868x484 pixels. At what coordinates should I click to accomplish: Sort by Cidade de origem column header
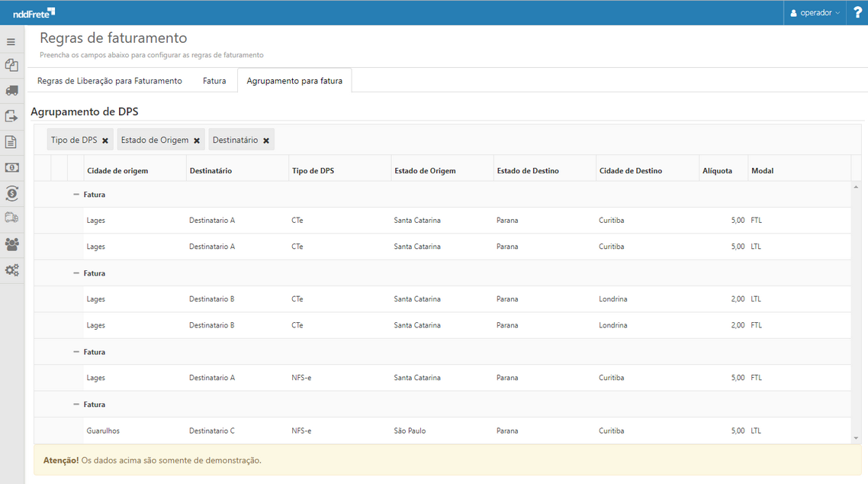coord(117,171)
